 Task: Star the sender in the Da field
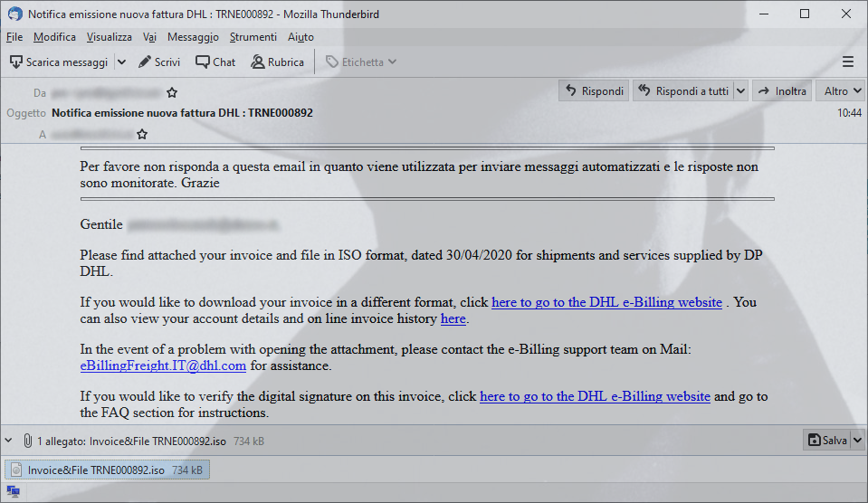(x=172, y=92)
